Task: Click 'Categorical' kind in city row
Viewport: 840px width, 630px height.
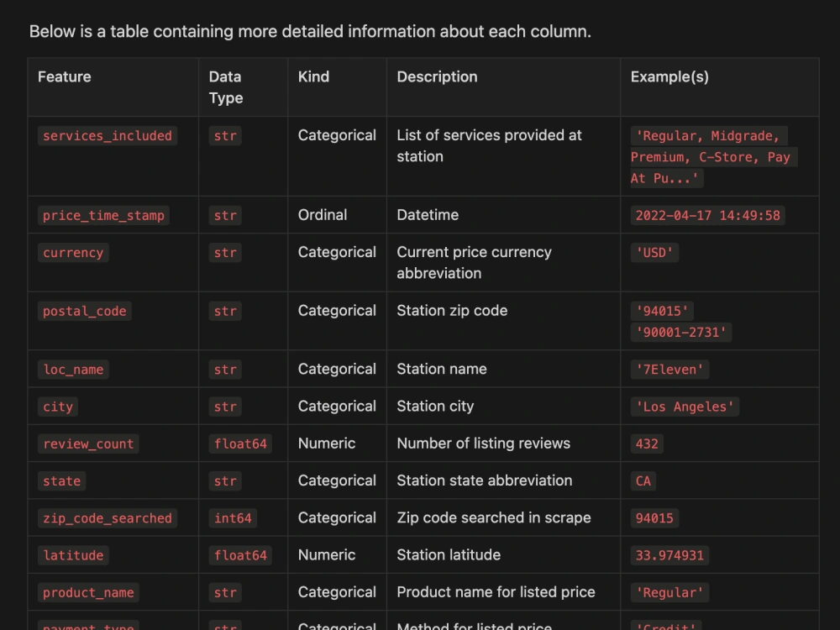Action: tap(337, 406)
